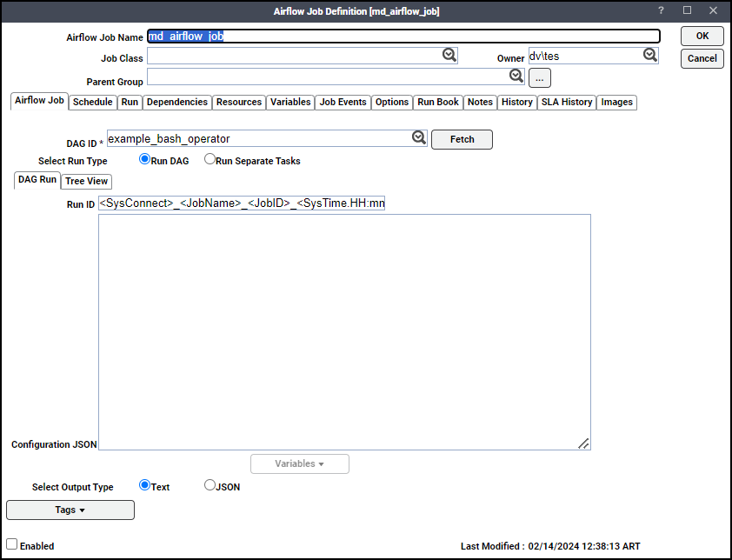732x560 pixels.
Task: View the History tab
Action: point(516,103)
